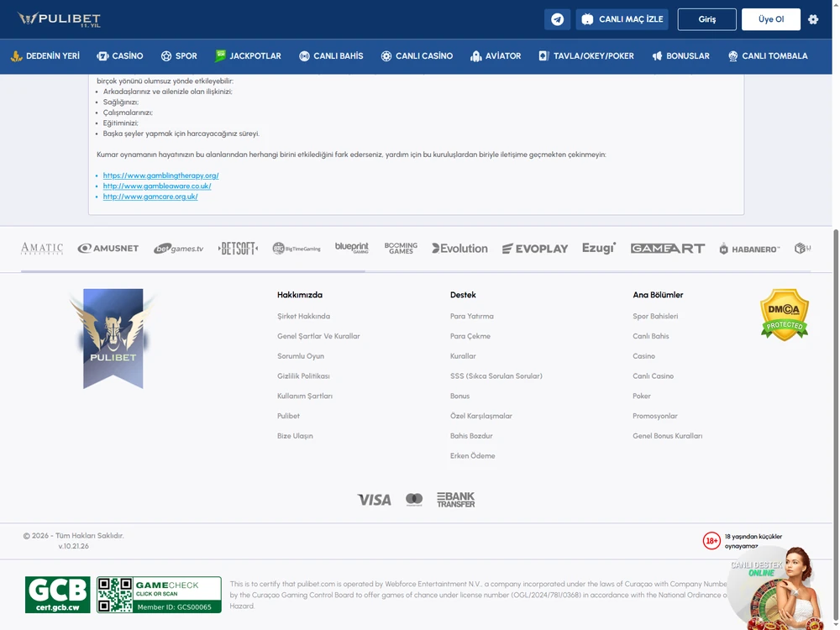Open the Aviator menu item
The width and height of the screenshot is (840, 630).
[496, 55]
